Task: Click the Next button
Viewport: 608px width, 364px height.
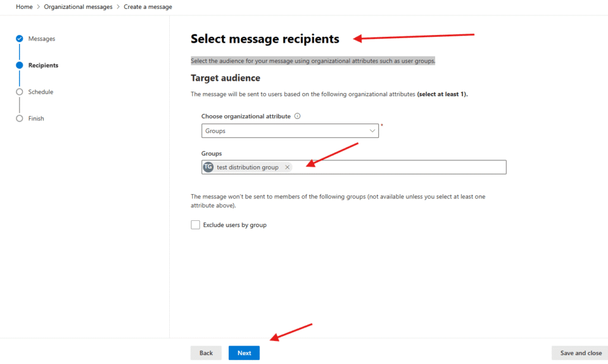Action: click(x=244, y=353)
